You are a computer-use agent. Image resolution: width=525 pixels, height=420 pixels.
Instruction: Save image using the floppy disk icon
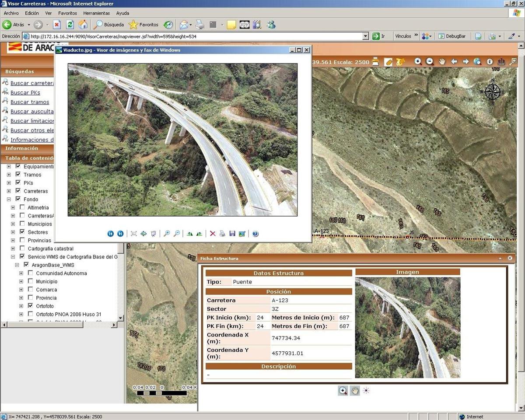(x=232, y=234)
